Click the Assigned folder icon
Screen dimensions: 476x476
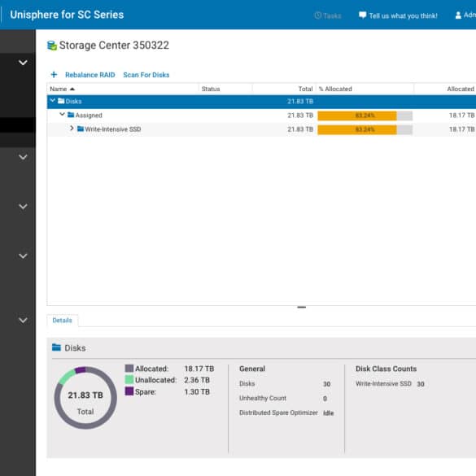click(x=71, y=115)
